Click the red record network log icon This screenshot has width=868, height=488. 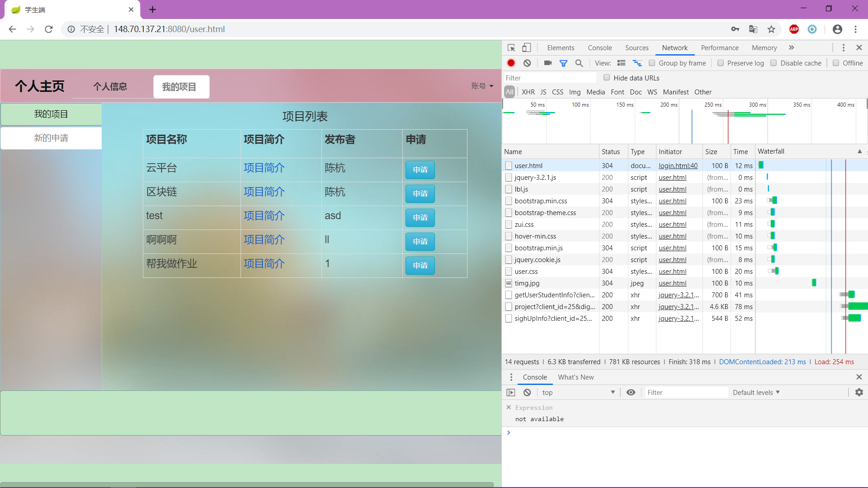click(511, 63)
